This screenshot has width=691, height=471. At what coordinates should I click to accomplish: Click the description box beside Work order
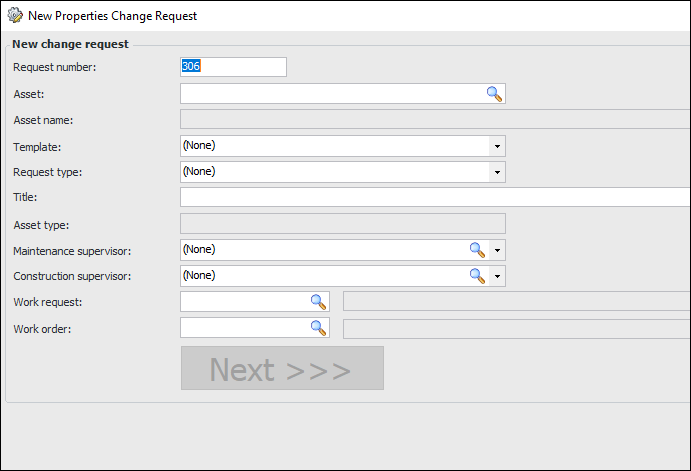click(x=516, y=328)
